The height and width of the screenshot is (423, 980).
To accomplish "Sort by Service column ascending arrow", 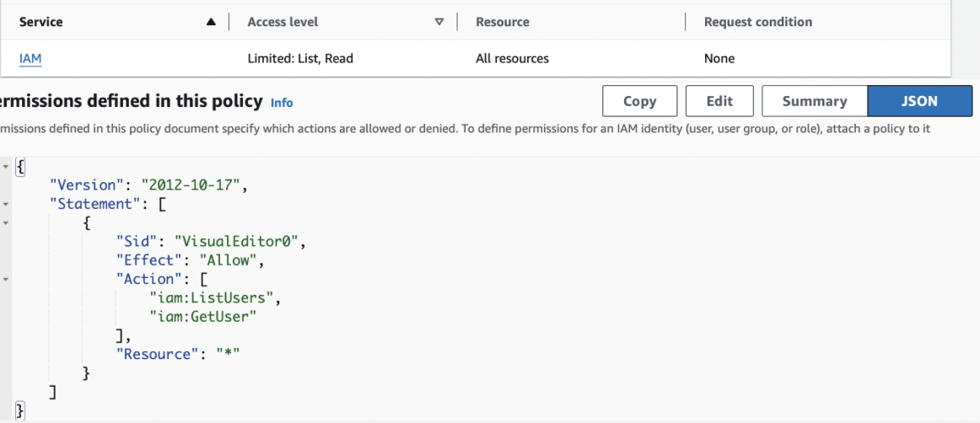I will pos(211,22).
